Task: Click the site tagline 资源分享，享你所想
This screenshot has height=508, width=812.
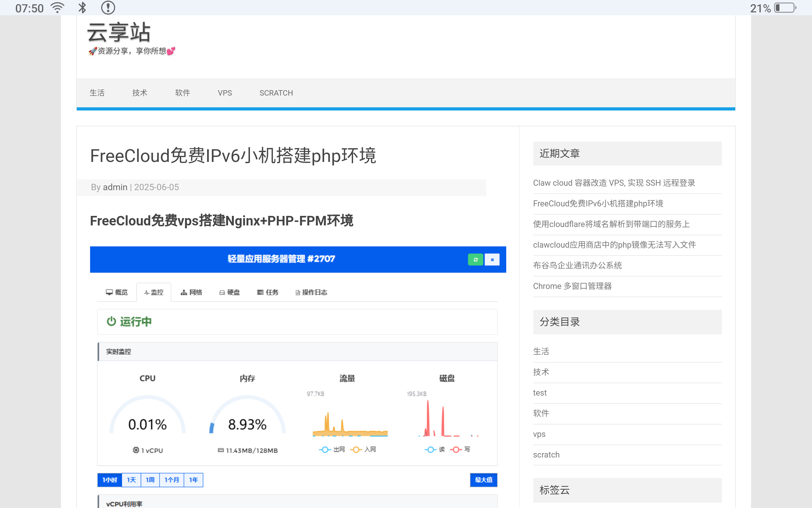Action: (132, 51)
